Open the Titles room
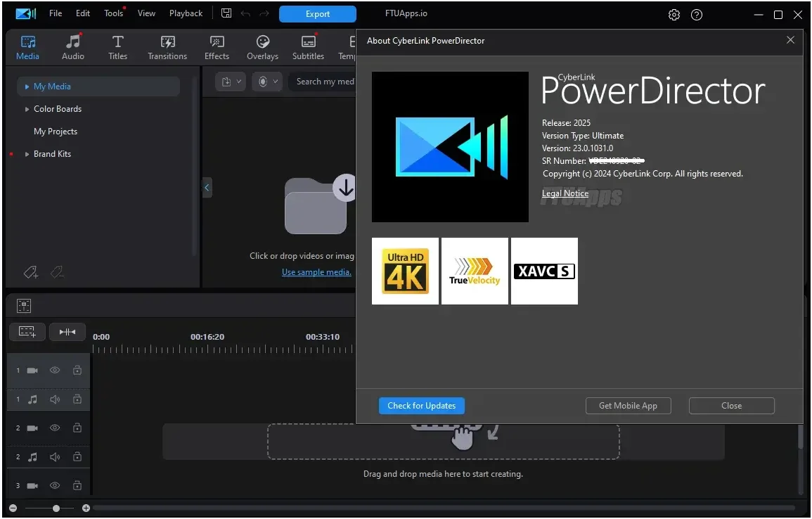The width and height of the screenshot is (812, 519). click(x=117, y=47)
